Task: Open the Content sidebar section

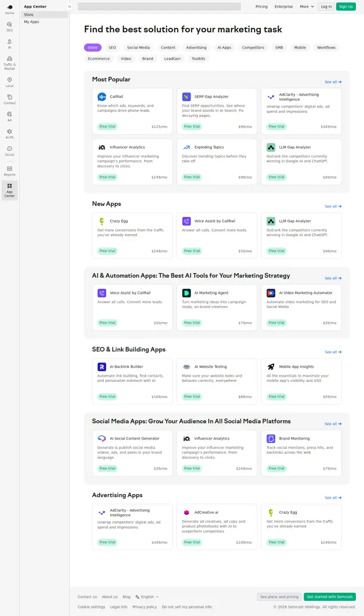Action: pyautogui.click(x=10, y=99)
